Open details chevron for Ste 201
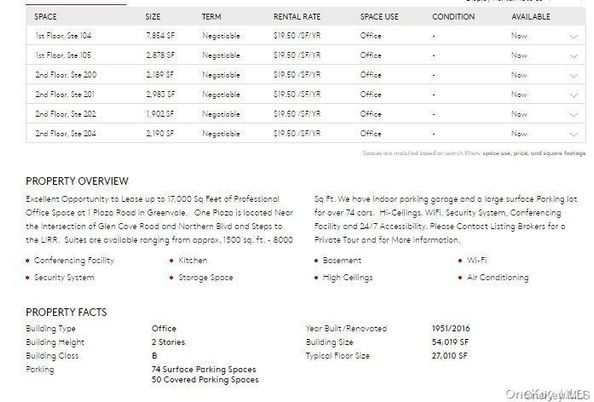Viewport: 594px width, 402px height. tap(574, 95)
